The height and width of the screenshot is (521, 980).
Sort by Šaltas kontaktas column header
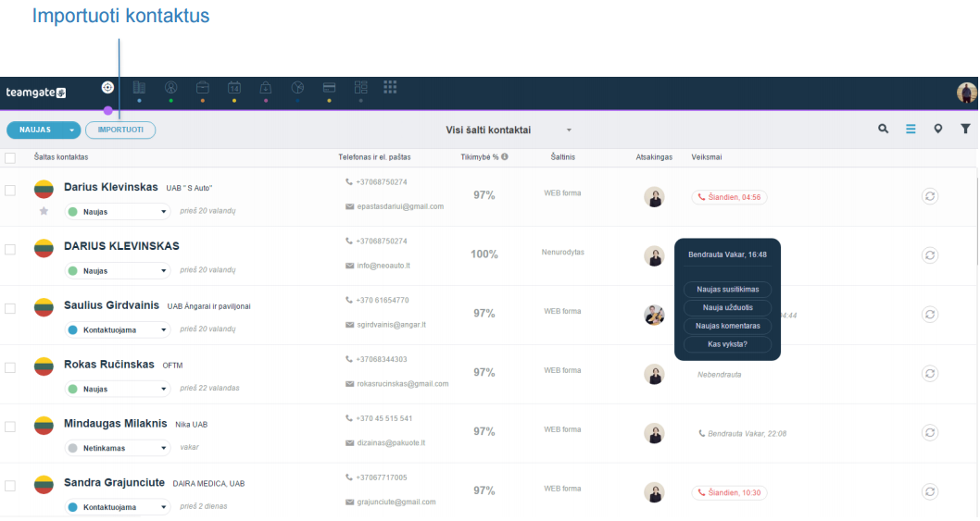[60, 156]
